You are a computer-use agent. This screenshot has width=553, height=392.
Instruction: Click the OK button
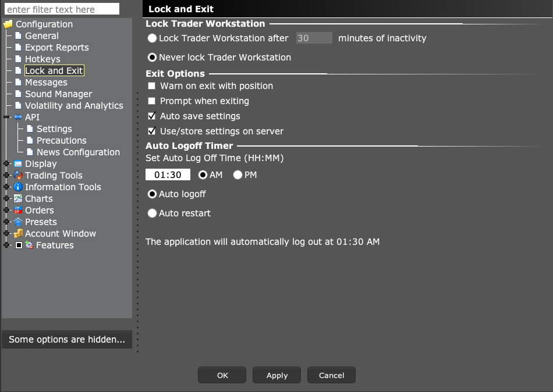222,375
